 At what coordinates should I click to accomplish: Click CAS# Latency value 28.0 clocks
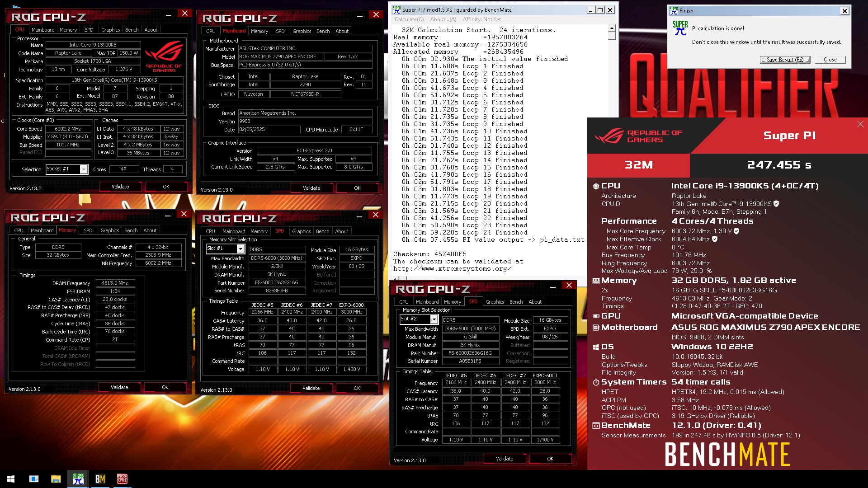click(x=115, y=299)
